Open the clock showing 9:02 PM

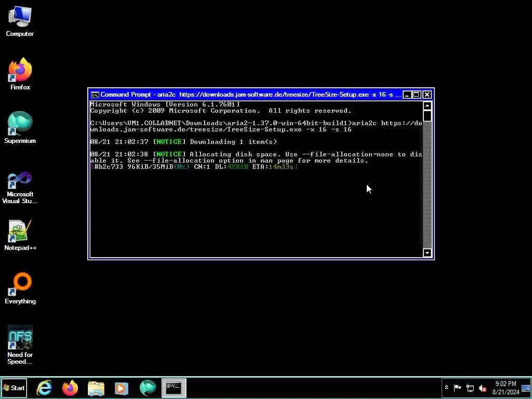pos(506,388)
